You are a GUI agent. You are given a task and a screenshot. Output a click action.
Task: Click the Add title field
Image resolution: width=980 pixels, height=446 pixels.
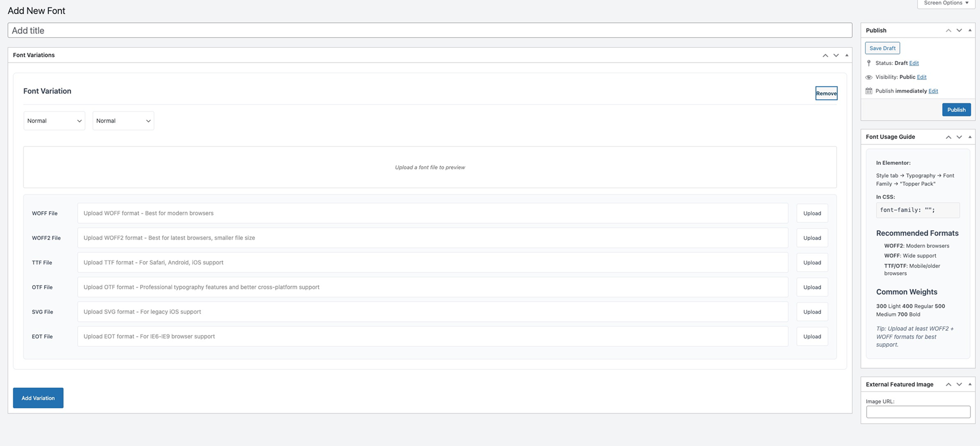[430, 31]
